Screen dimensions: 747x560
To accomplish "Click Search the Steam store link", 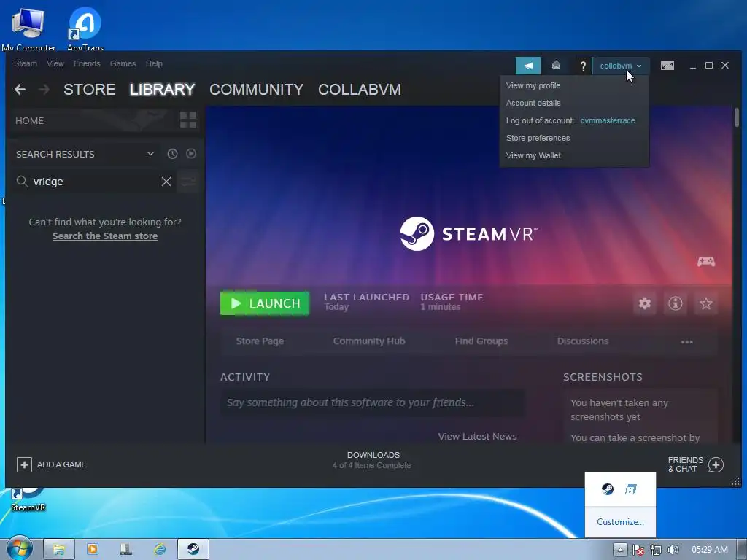I will (x=105, y=236).
